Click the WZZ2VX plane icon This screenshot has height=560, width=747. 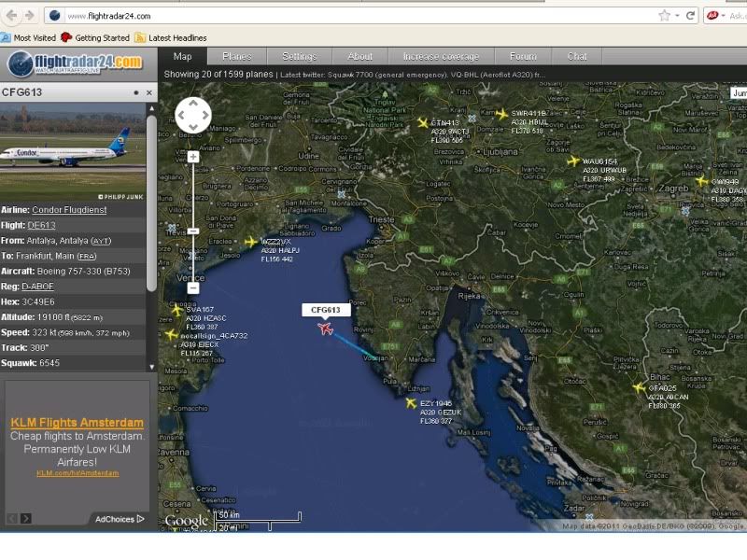(251, 242)
